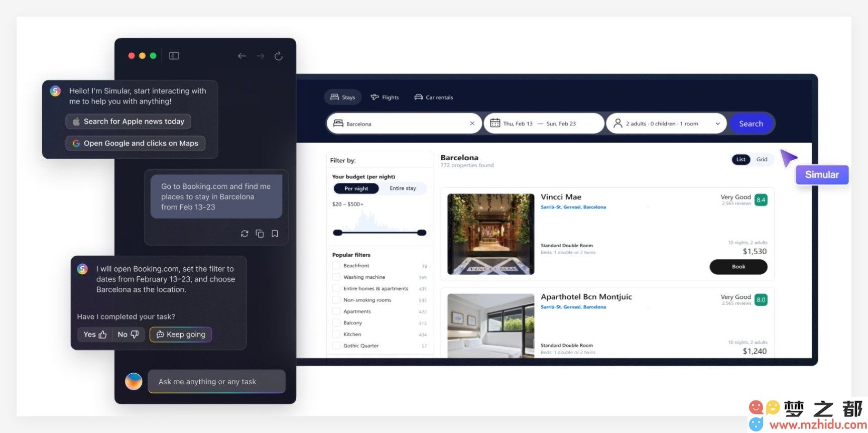
Task: Check the Washing machine filter
Action: point(336,277)
